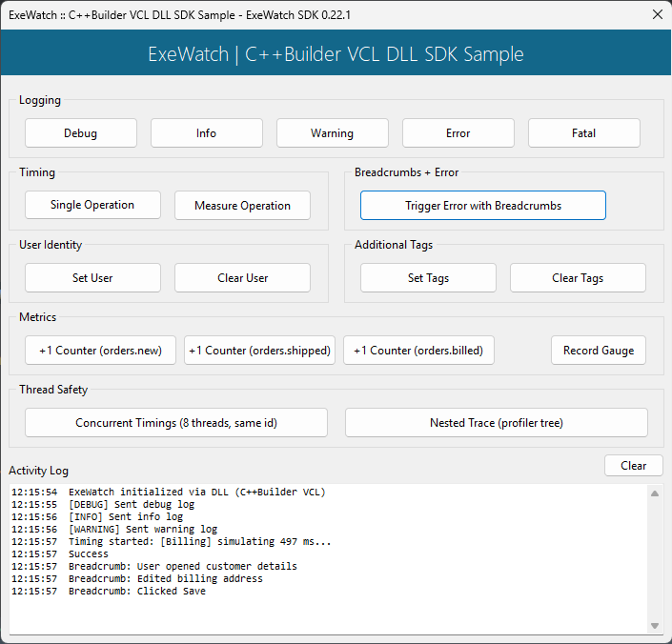
Task: Click the 'Breadcrumbs + Error' group label
Action: 406,172
